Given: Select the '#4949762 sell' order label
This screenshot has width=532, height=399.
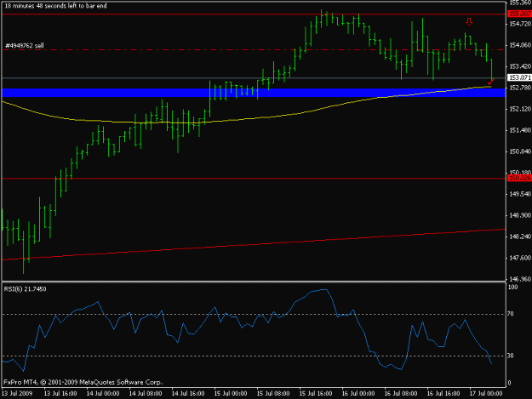Looking at the screenshot, I should (x=25, y=45).
